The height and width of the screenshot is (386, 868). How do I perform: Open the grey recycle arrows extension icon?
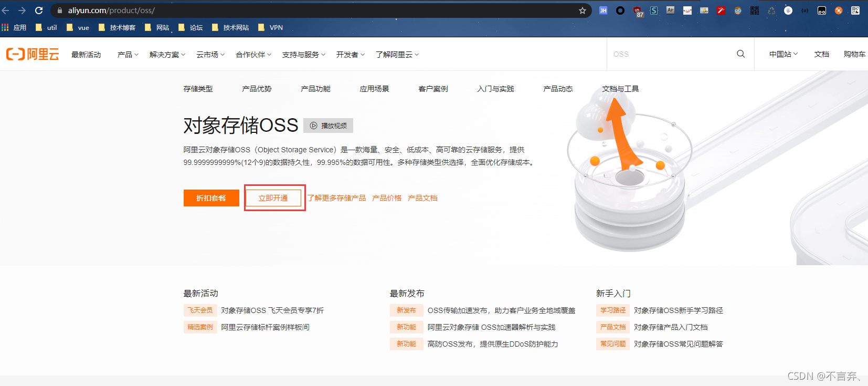click(x=771, y=11)
